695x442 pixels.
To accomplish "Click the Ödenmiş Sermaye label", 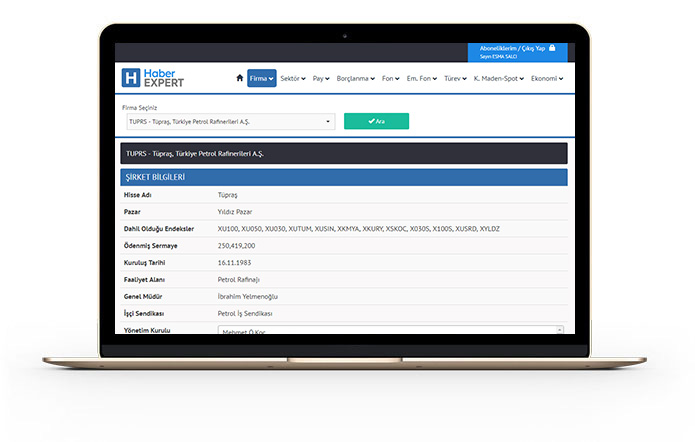I will tap(150, 246).
